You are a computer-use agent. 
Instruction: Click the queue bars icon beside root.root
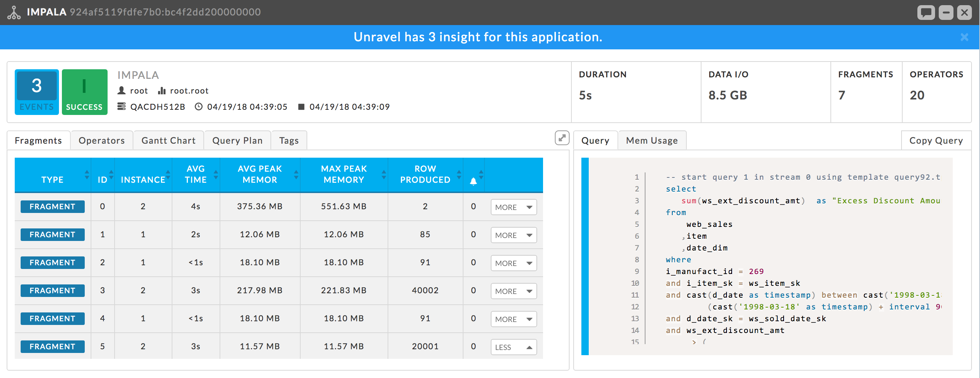[x=162, y=91]
